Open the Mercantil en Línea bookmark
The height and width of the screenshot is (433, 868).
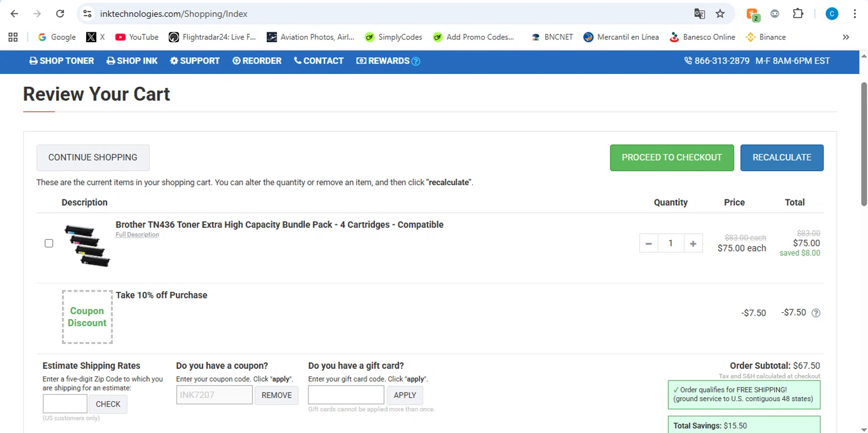coord(621,37)
